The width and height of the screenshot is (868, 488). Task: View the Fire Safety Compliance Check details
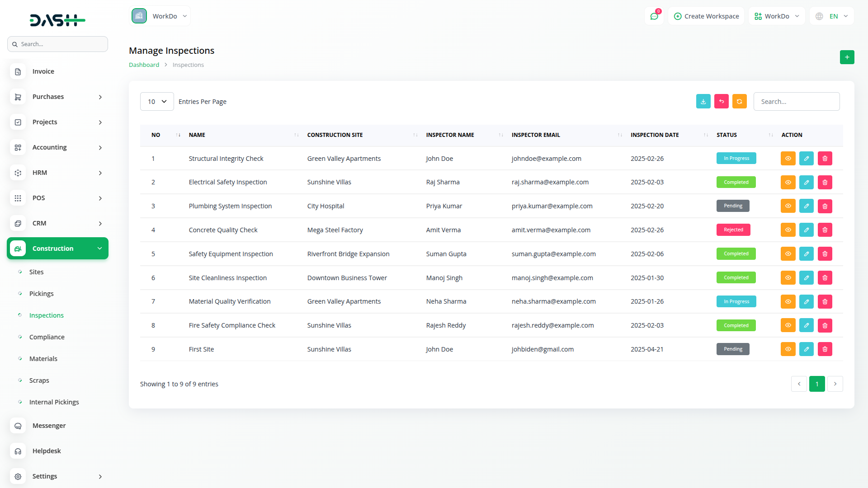[x=788, y=325]
